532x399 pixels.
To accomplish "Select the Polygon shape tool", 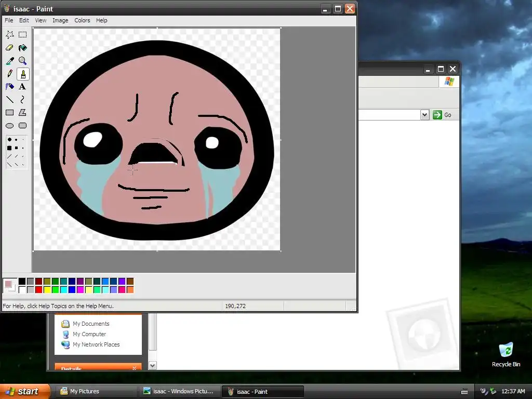I will point(23,113).
